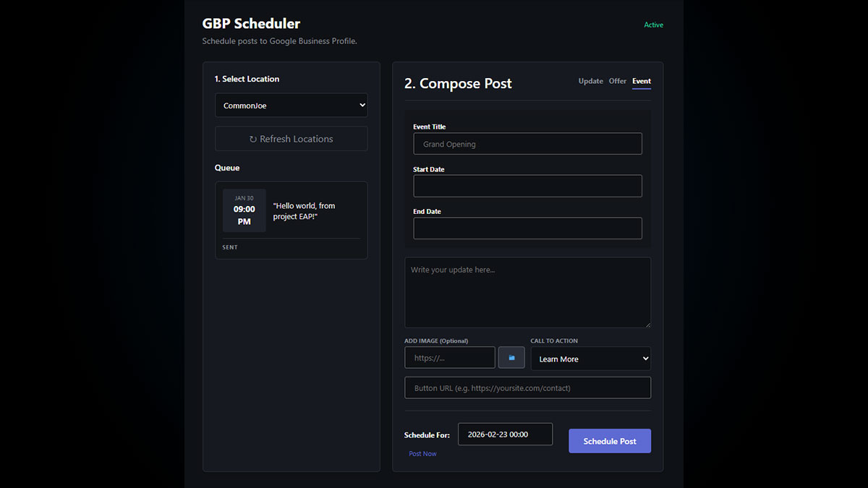868x488 pixels.
Task: Click the Schedule For datetime field
Action: coord(505,434)
